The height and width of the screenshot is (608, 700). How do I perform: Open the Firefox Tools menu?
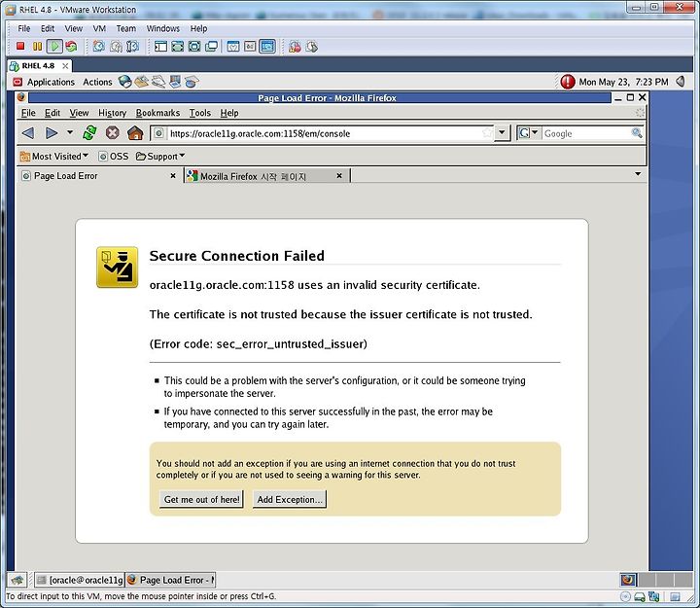(199, 113)
